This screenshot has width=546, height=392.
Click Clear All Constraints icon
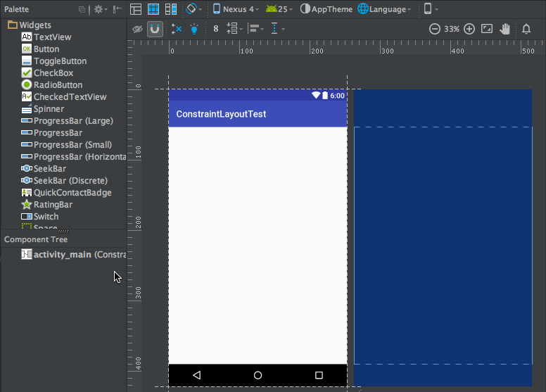pos(176,29)
